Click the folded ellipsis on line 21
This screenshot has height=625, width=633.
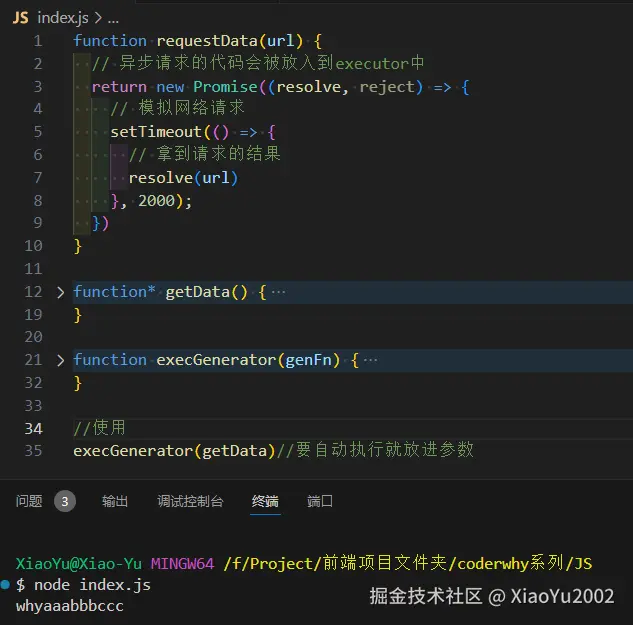point(371,360)
